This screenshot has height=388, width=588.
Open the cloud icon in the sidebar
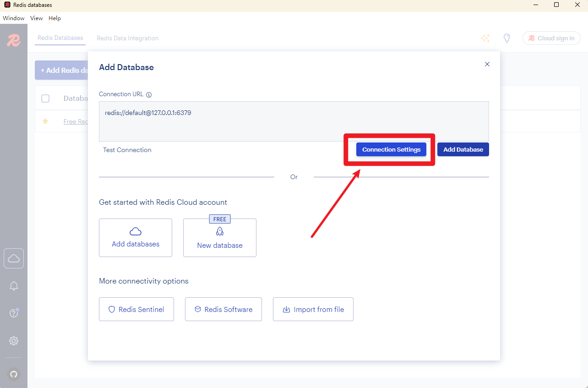tap(14, 258)
